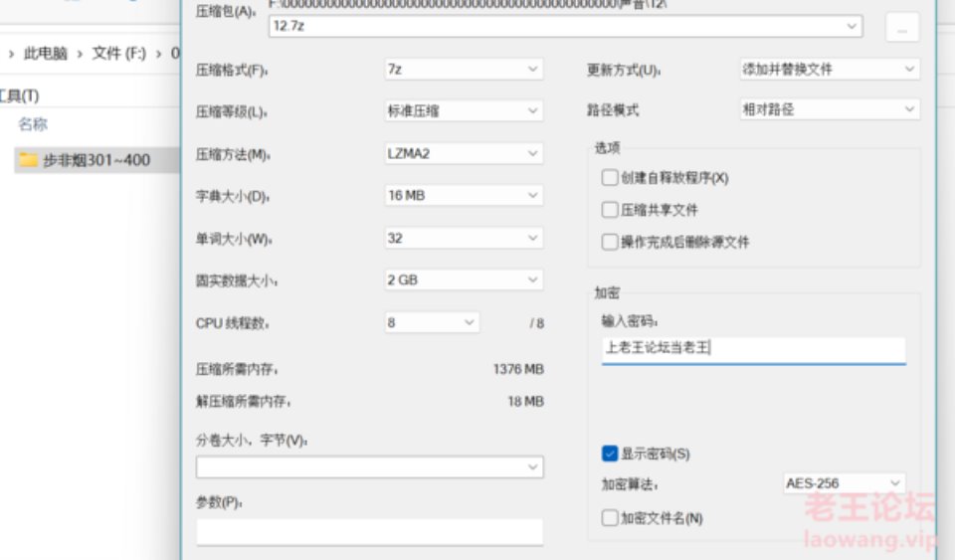Enable the create self-extracting archive checkbox

coord(610,177)
